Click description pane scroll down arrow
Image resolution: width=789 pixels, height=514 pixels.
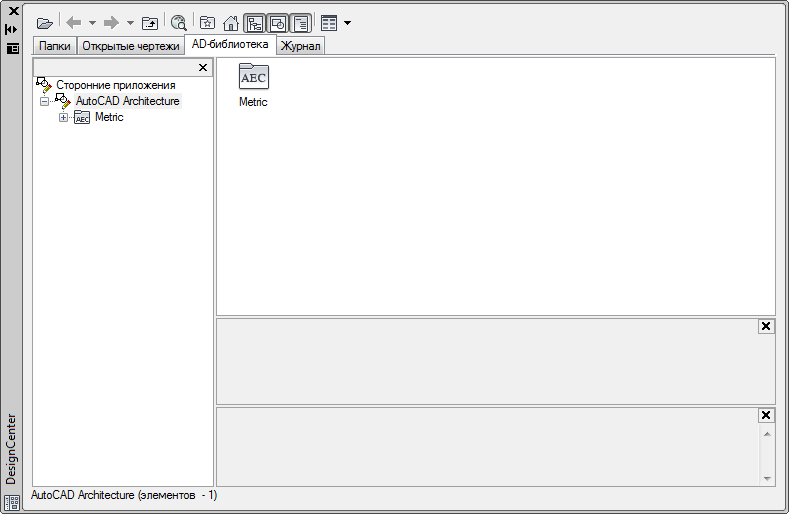pos(767,478)
